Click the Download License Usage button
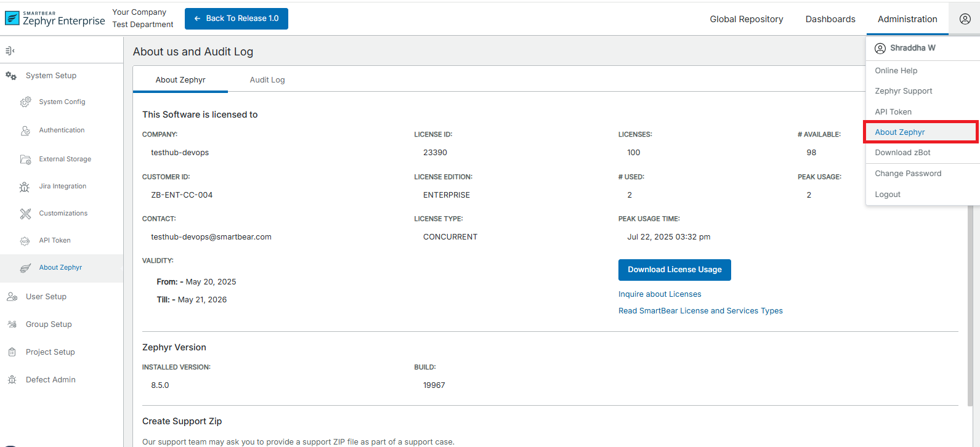 674,270
